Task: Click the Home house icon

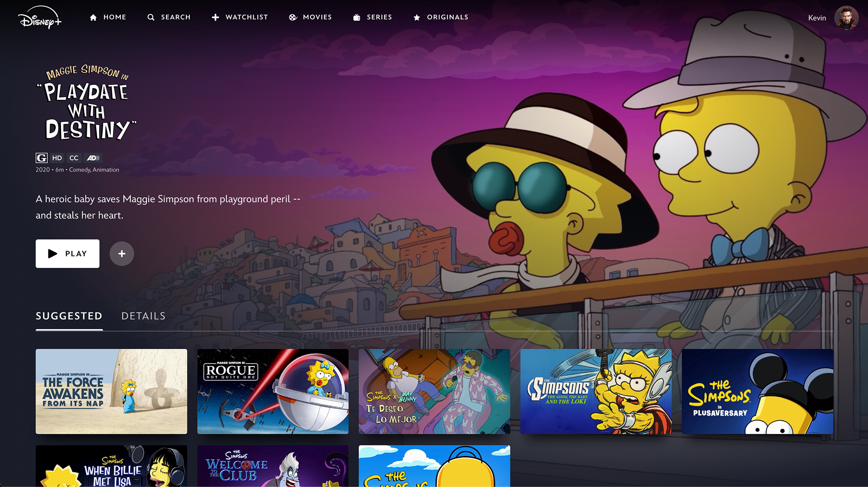Action: (x=93, y=17)
